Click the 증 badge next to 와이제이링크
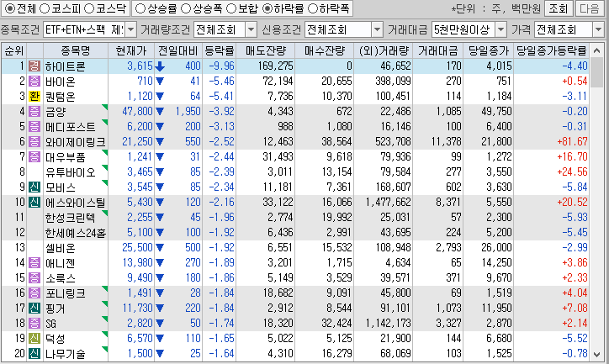The image size is (609, 364). (34, 142)
